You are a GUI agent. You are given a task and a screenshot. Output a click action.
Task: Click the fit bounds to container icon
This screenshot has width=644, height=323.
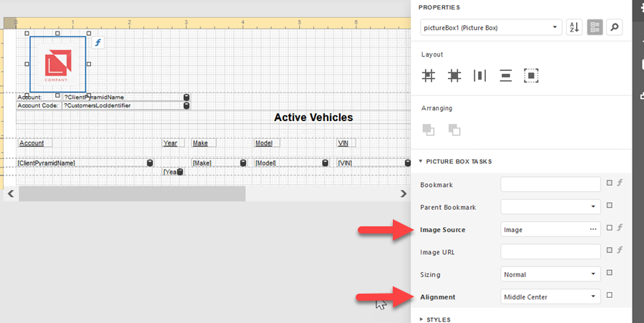click(x=530, y=75)
